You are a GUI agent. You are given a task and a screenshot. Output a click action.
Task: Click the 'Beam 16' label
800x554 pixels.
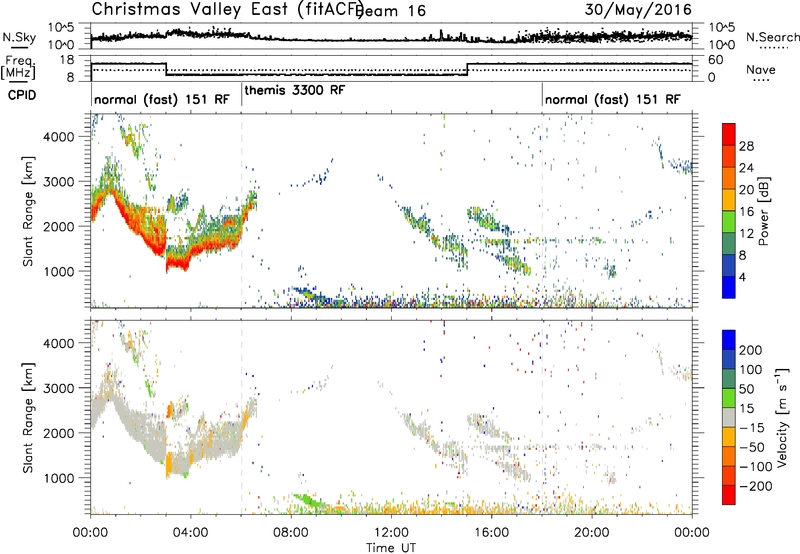[x=391, y=11]
